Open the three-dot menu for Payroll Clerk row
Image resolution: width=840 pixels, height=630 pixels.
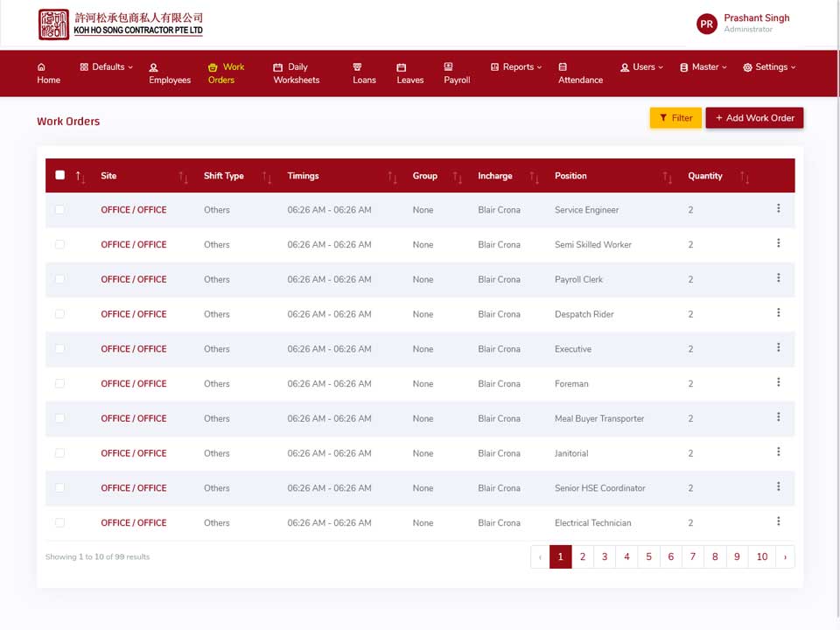pyautogui.click(x=778, y=278)
